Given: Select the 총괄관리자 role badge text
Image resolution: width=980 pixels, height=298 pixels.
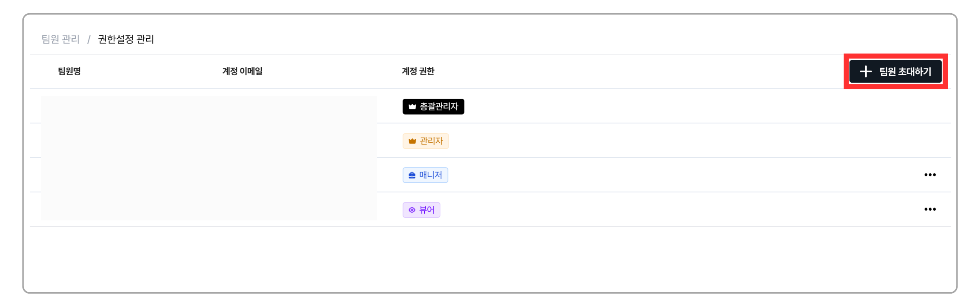Looking at the screenshot, I should [x=439, y=106].
